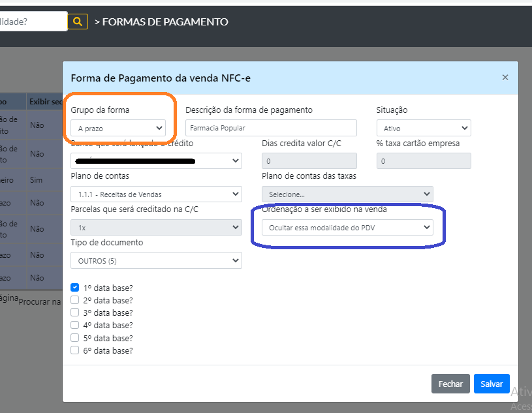Screen dimensions: 532x413
Task: Click the gray Fechar button
Action: pyautogui.click(x=450, y=384)
